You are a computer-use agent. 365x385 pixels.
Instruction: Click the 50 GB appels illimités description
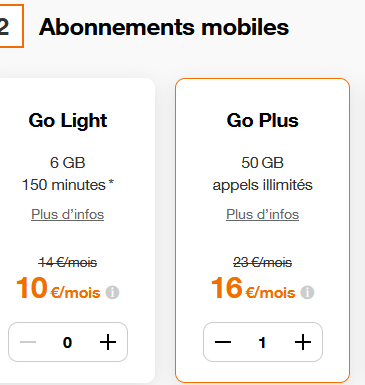tap(263, 174)
